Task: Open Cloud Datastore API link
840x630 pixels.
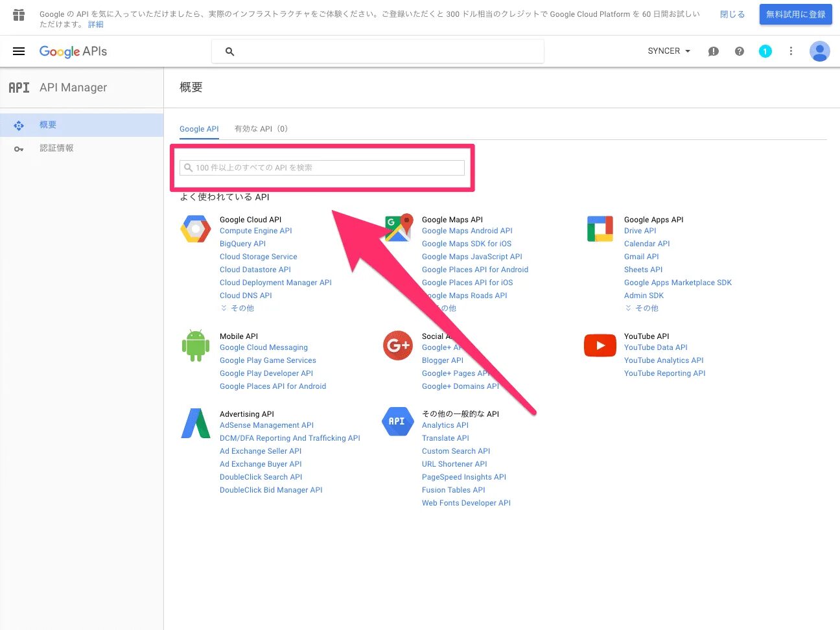Action: tap(255, 270)
